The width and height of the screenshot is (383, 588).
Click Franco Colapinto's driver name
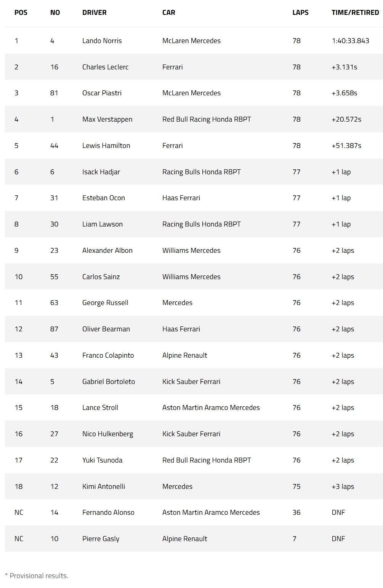(108, 355)
